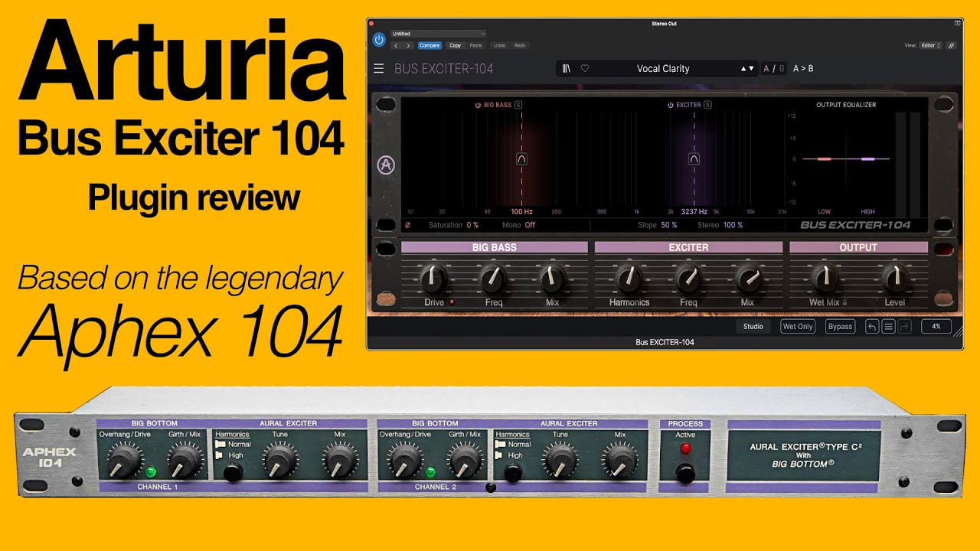Enable Wet Only mode
Image resolution: width=980 pixels, height=551 pixels.
798,327
